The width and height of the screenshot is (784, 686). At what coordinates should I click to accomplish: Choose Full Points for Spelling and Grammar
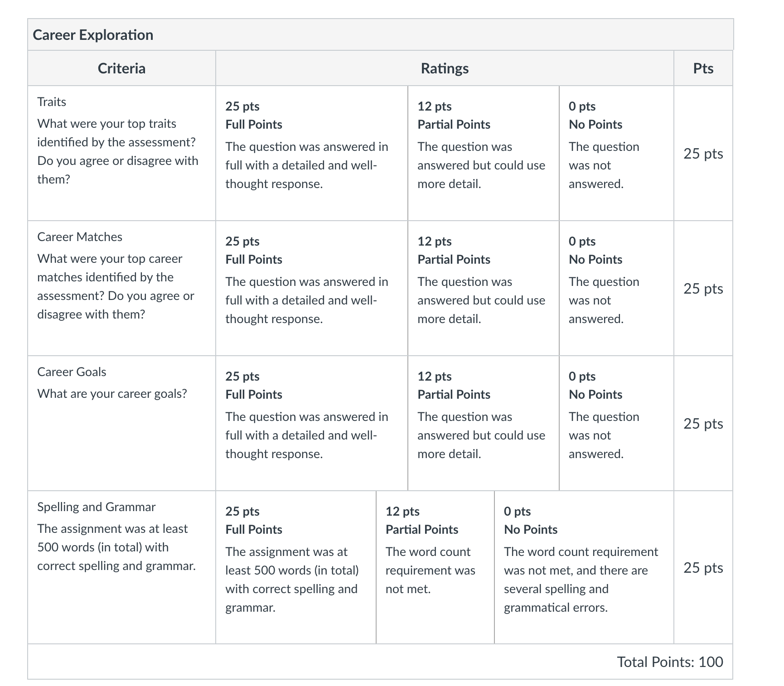click(296, 567)
